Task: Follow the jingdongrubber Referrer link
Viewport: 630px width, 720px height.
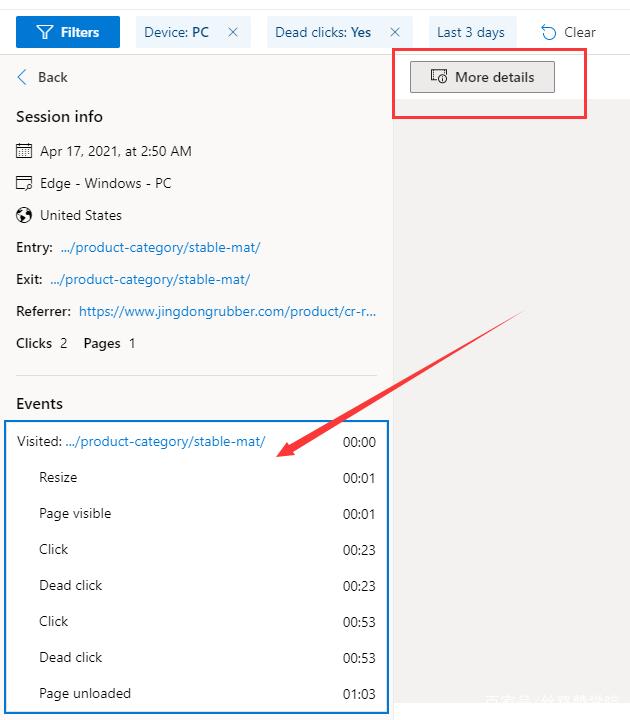Action: click(227, 311)
